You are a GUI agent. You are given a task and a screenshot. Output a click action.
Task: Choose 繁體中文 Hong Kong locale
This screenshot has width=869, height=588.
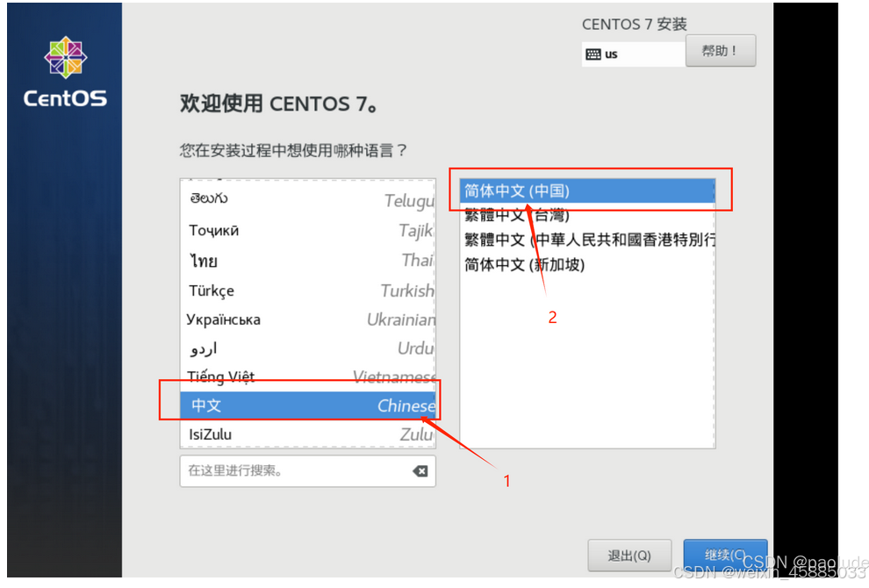(587, 240)
